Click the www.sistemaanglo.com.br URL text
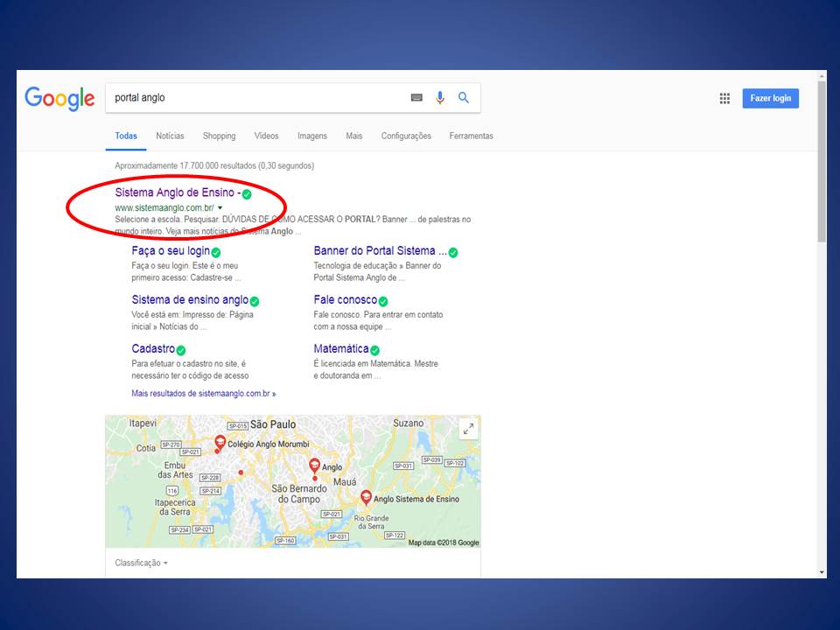Viewport: 840px width, 630px height. click(x=164, y=208)
